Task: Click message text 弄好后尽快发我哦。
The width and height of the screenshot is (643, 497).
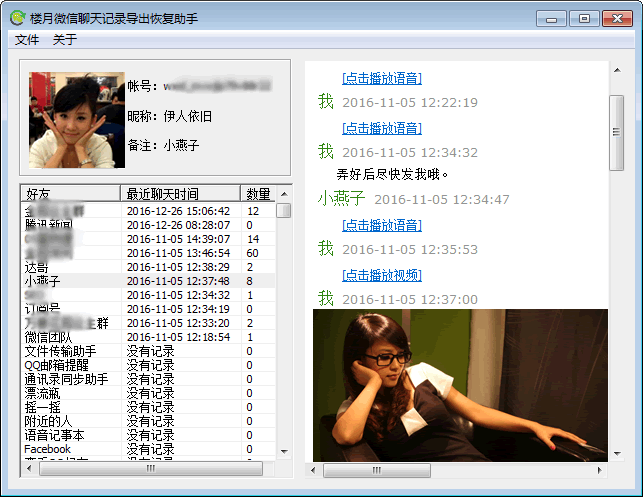Action: (392, 174)
